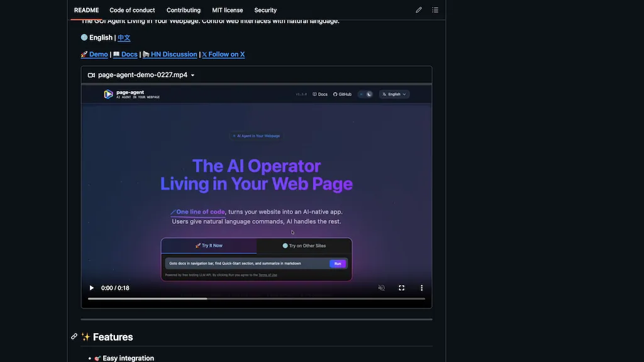Screen dimensions: 644x362
Task: Open the Security tab
Action: point(265,10)
